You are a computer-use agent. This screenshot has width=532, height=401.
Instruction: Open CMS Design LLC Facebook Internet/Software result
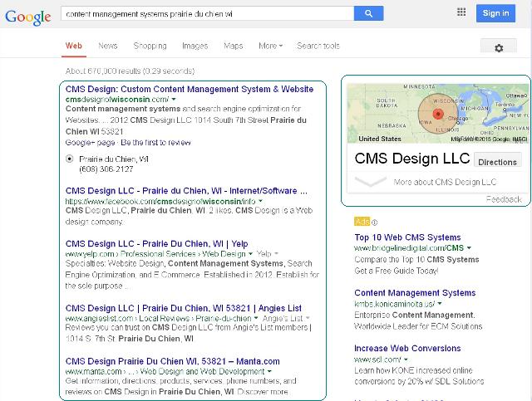(x=186, y=191)
